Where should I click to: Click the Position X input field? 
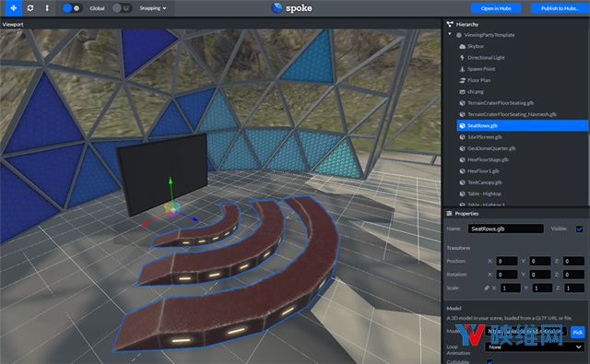point(507,261)
